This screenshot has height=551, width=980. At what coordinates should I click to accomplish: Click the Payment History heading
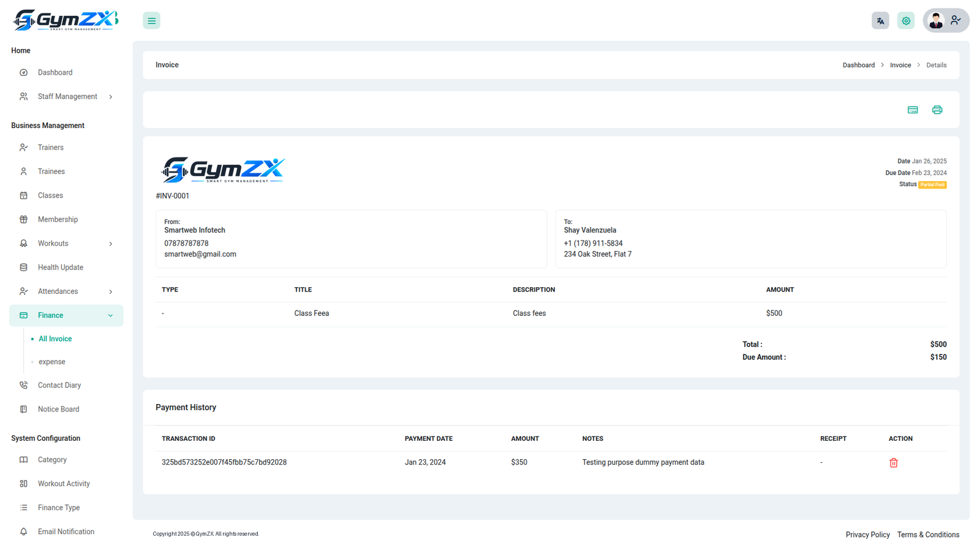[186, 407]
